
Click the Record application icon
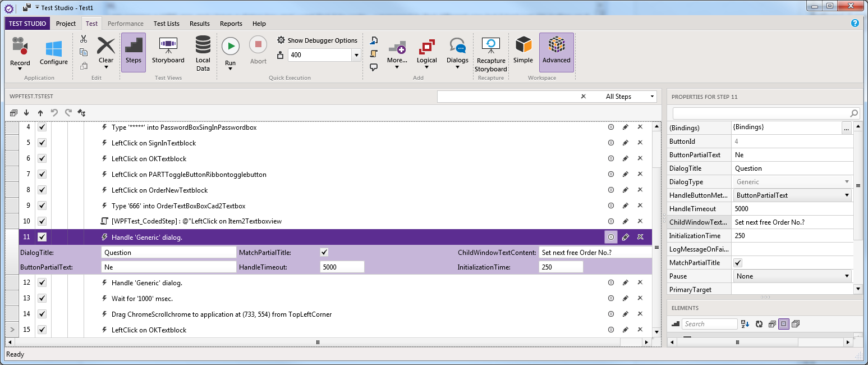tap(20, 47)
